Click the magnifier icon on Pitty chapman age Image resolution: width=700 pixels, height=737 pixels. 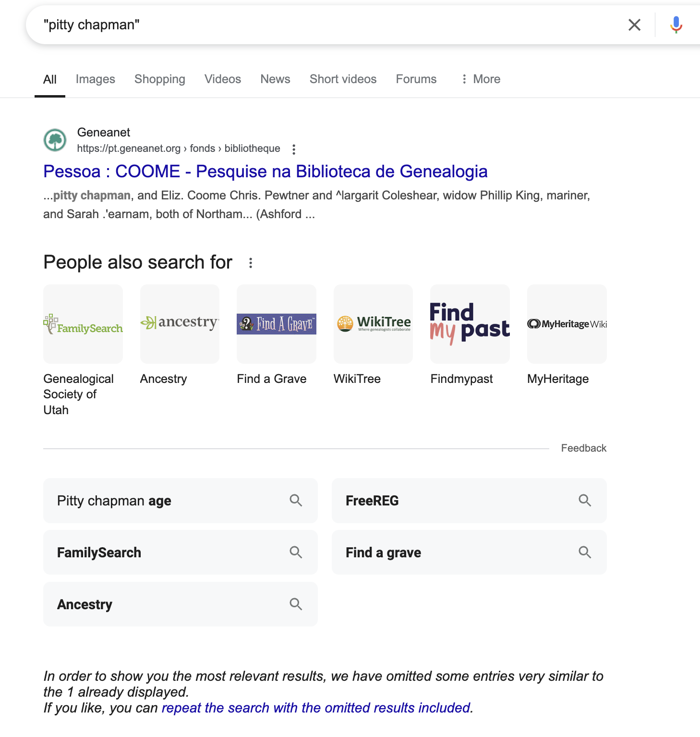(296, 501)
